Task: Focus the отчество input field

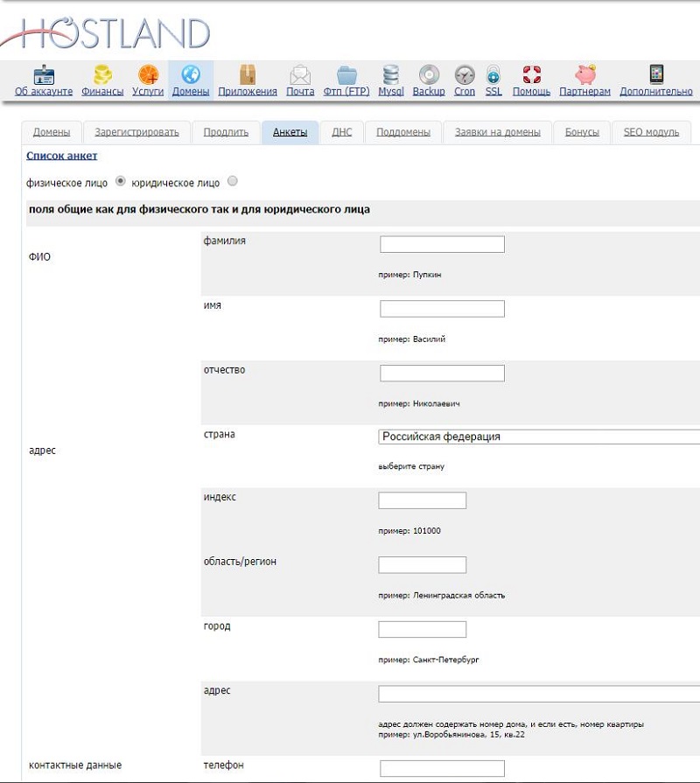Action: (x=443, y=373)
